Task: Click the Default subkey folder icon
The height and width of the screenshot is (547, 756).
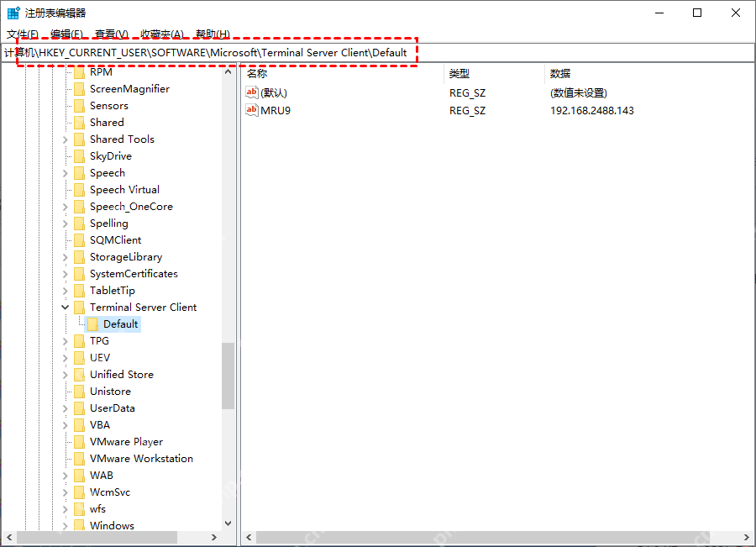Action: pyautogui.click(x=93, y=324)
